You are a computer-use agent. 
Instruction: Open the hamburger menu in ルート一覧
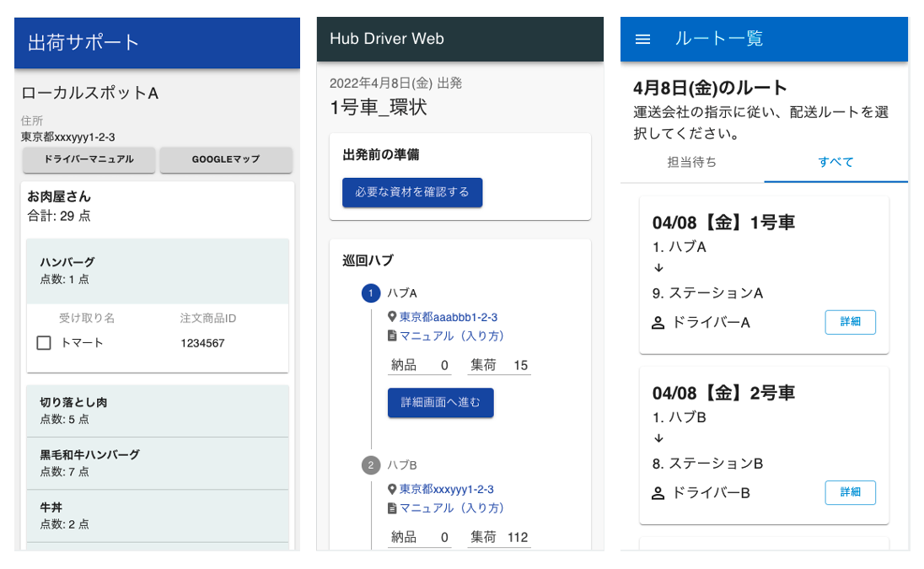coord(642,39)
